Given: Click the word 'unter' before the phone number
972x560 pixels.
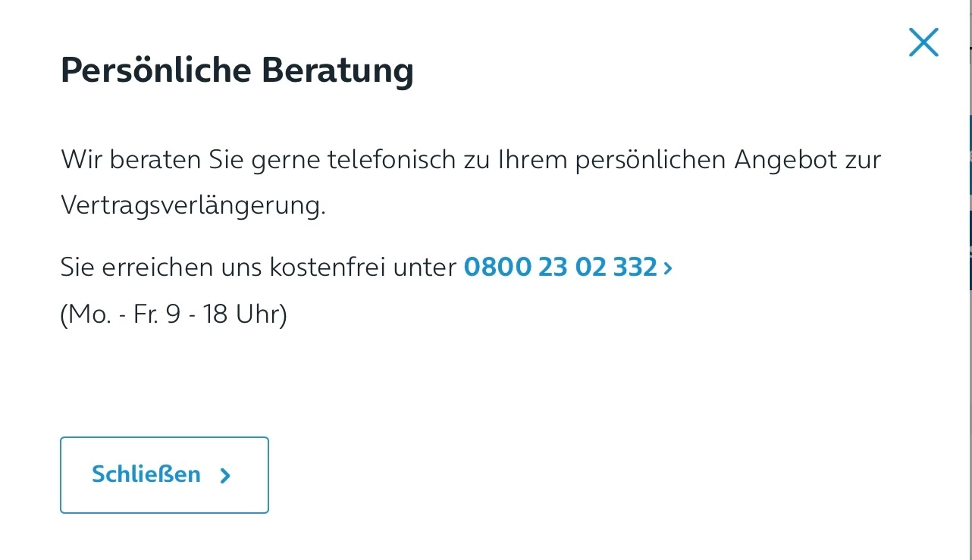Looking at the screenshot, I should coord(428,267).
